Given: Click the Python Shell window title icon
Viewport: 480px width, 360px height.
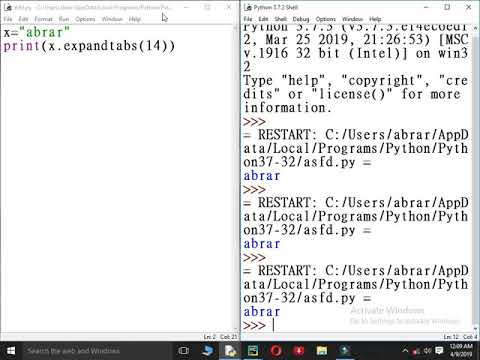Looking at the screenshot, I should coord(248,7).
